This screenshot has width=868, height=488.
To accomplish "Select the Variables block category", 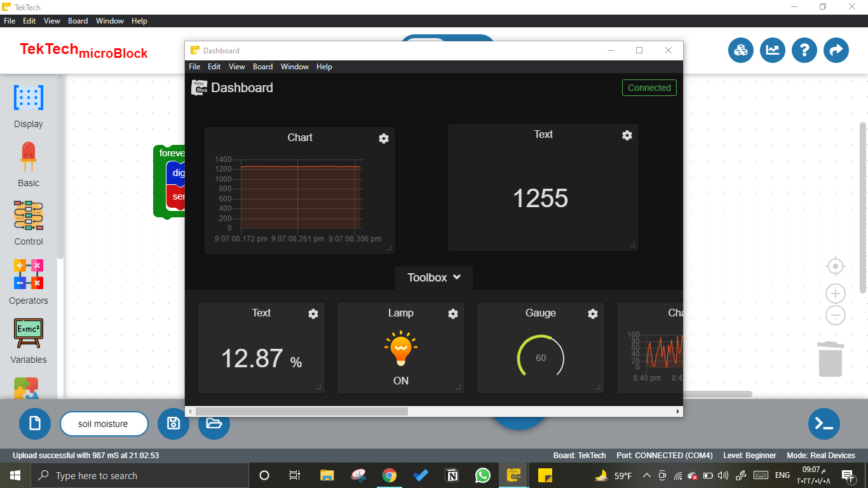I will (29, 342).
